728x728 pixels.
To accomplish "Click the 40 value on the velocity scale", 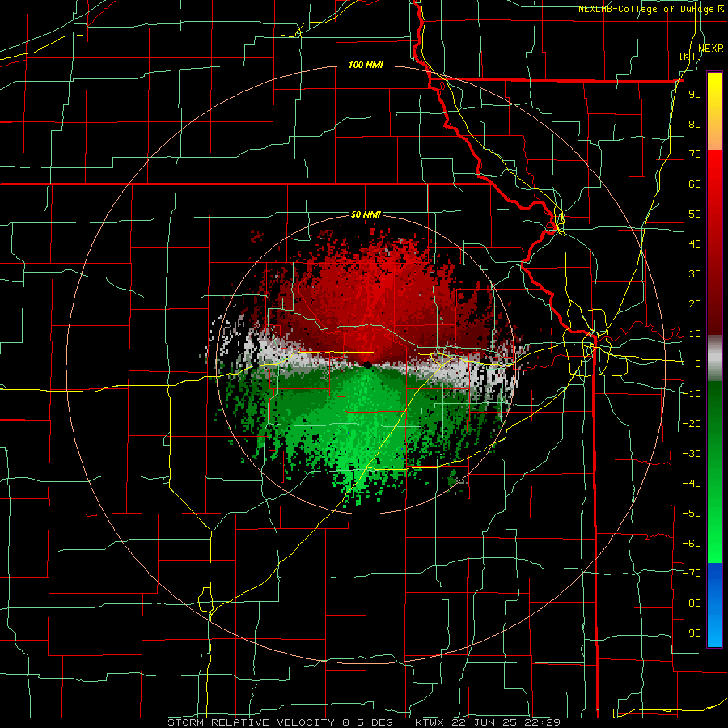I will point(695,243).
